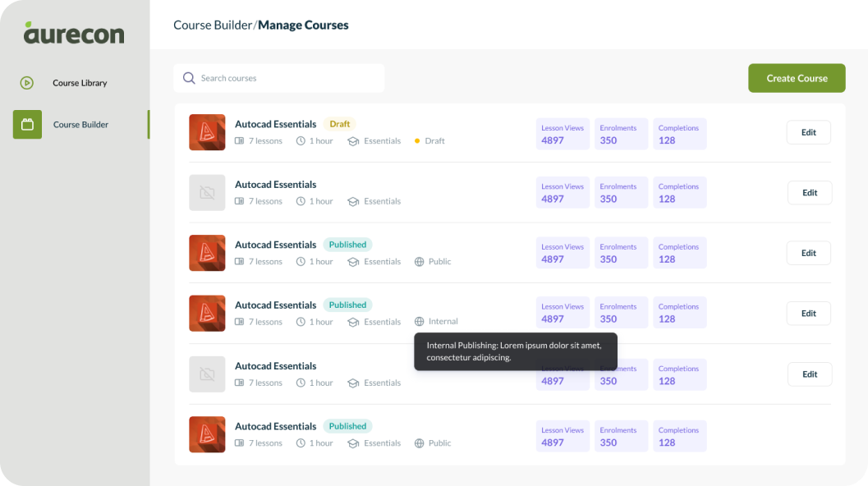This screenshot has width=868, height=486.
Task: Click the Internal Publishing tooltip
Action: 516,351
